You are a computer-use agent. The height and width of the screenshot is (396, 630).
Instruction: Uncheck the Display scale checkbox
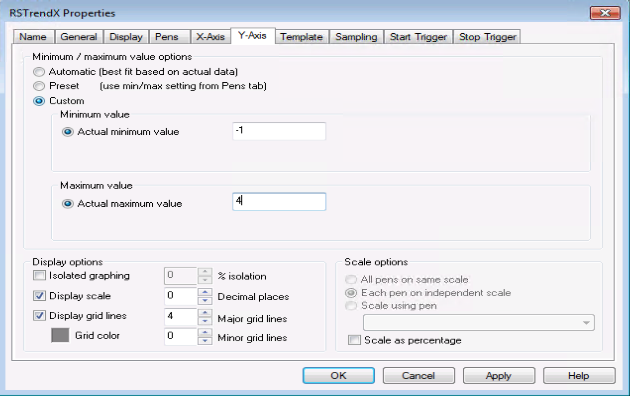[39, 296]
